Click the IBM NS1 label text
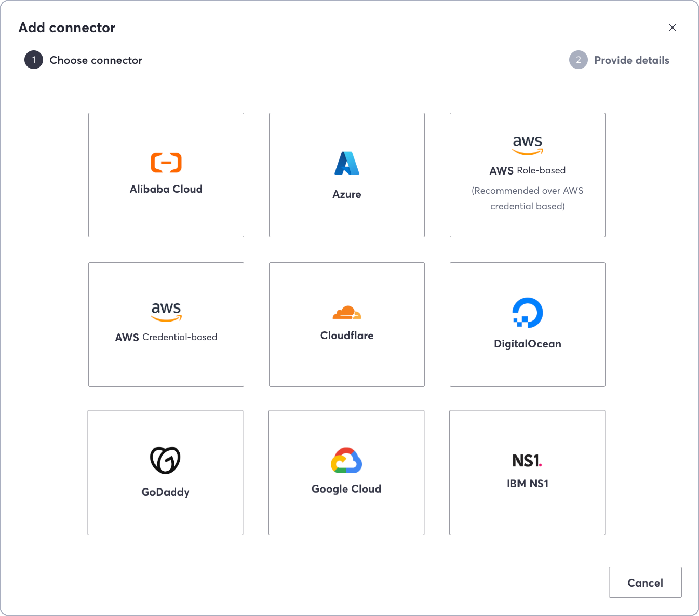This screenshot has width=699, height=616. 527,484
